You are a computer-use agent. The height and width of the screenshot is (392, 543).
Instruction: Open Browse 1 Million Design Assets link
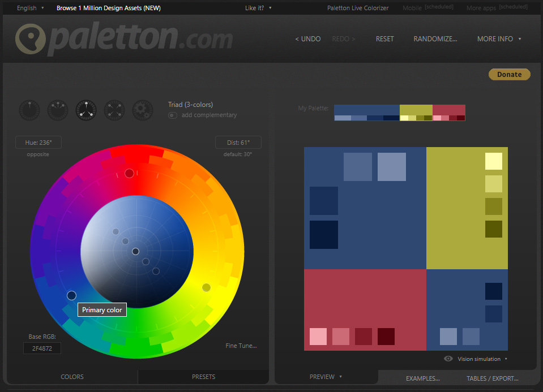(108, 8)
